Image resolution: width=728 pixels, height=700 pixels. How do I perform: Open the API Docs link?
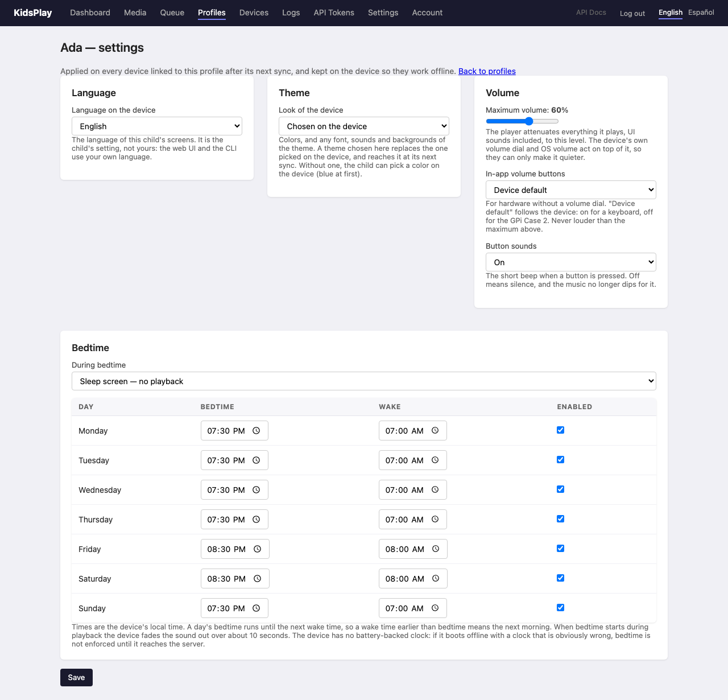(591, 13)
